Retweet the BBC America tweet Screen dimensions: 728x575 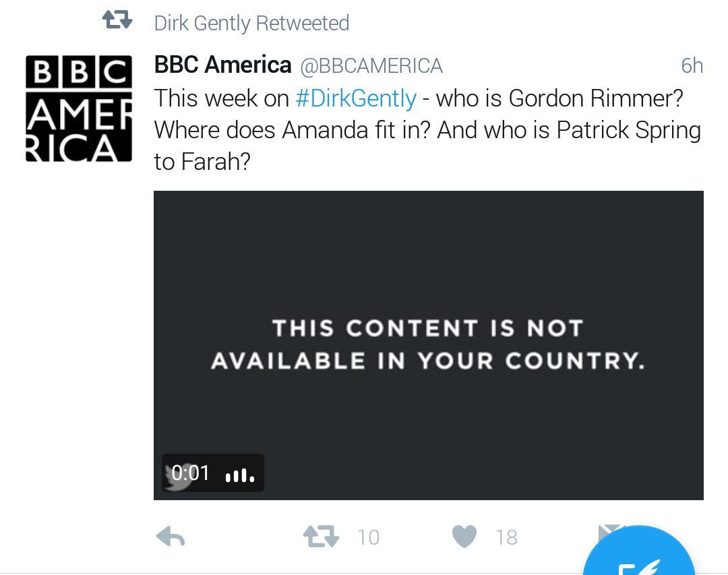(x=321, y=537)
